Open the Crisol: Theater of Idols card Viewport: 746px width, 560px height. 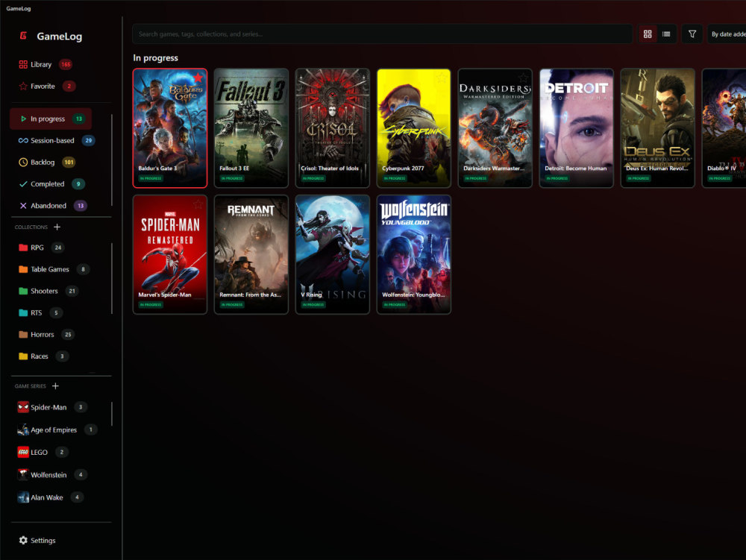click(x=333, y=128)
